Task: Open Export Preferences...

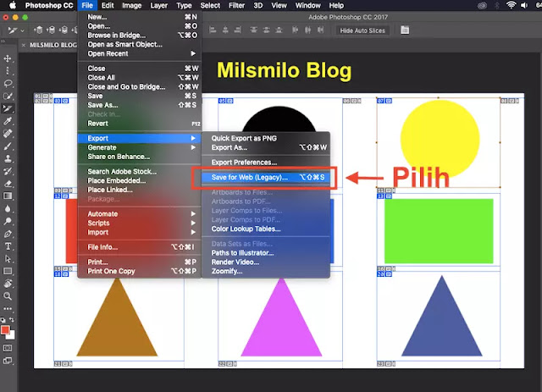Action: [265, 163]
